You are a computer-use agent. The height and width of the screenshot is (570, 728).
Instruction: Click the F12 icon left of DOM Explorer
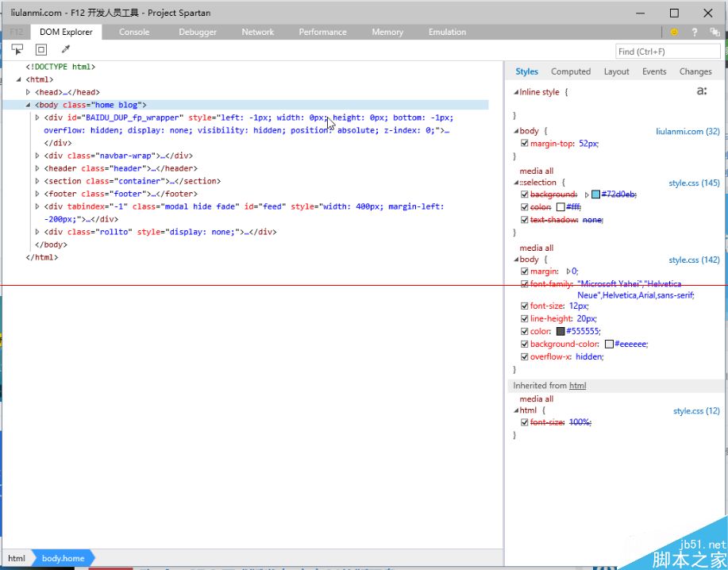[x=16, y=33]
